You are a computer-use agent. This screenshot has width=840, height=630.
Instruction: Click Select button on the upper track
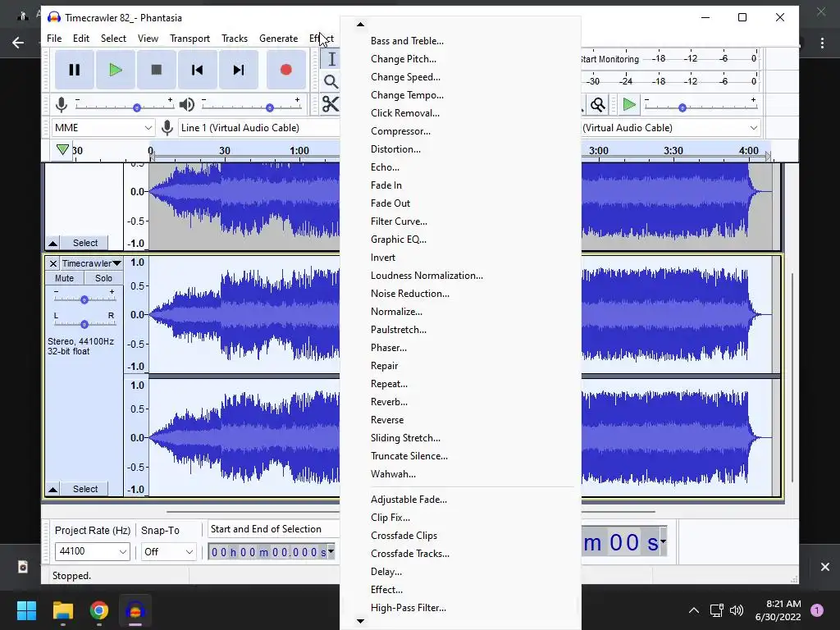tap(85, 243)
